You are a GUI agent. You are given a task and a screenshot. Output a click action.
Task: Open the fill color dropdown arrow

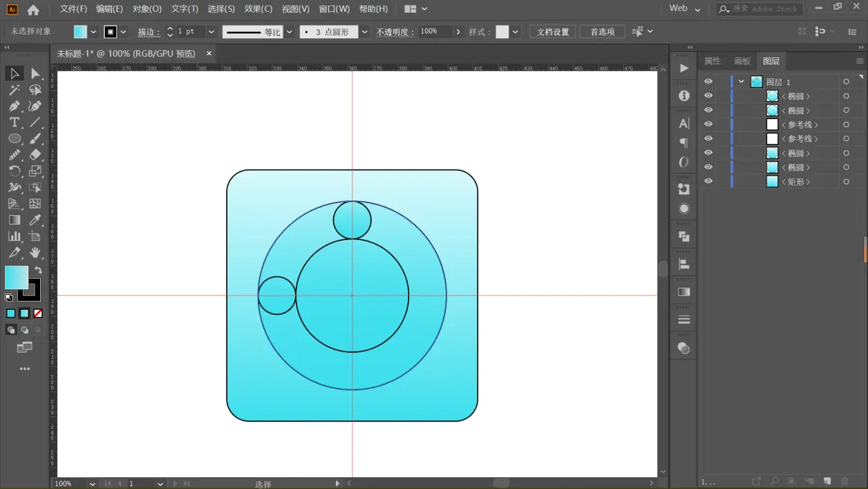point(93,32)
